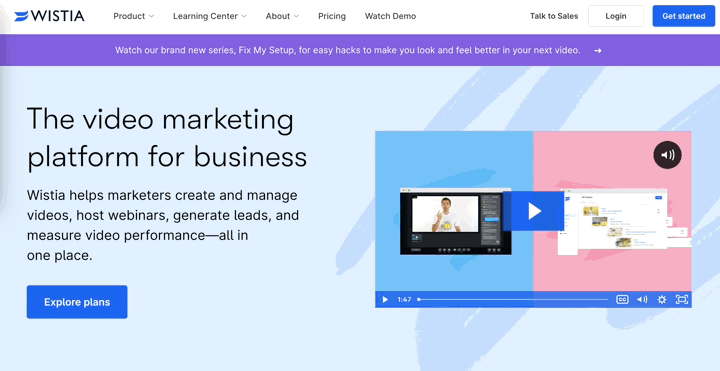Click small play icon in video control bar

click(x=385, y=300)
